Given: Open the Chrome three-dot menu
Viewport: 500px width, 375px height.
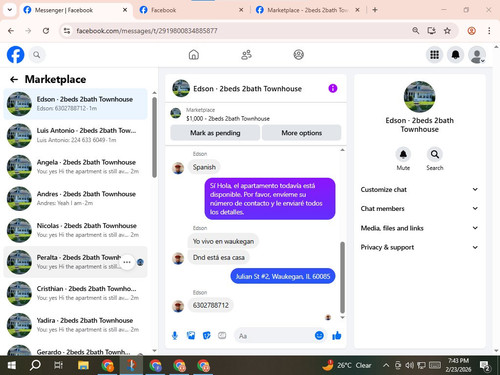Looking at the screenshot, I should tap(489, 31).
